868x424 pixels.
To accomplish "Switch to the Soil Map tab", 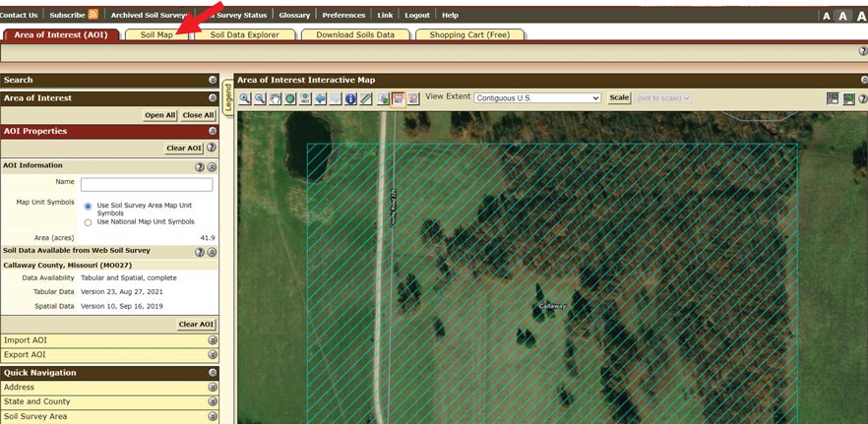I will click(x=156, y=34).
